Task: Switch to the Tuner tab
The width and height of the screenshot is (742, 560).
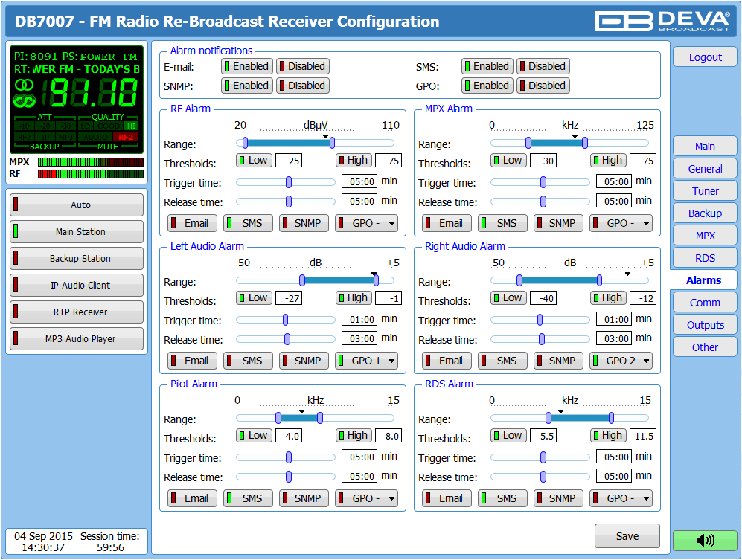Action: (705, 191)
